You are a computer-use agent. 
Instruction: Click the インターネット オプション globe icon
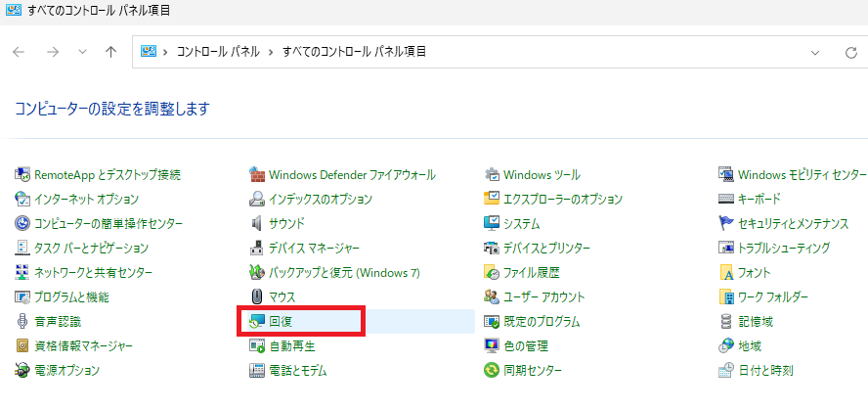click(22, 199)
